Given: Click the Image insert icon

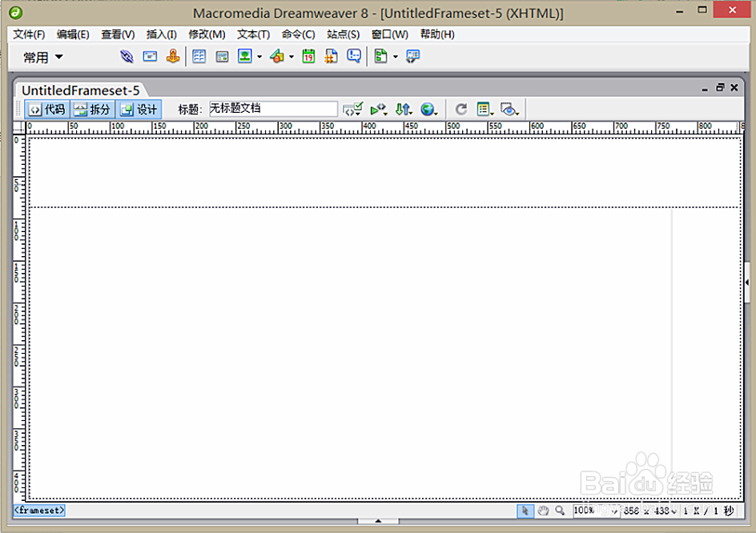Looking at the screenshot, I should coord(245,56).
